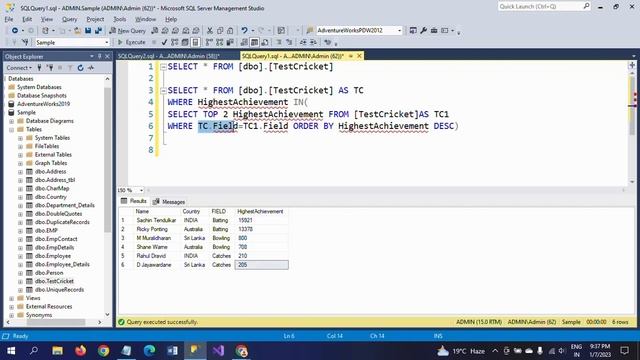Click the Save icon in toolbar

pyautogui.click(x=88, y=31)
